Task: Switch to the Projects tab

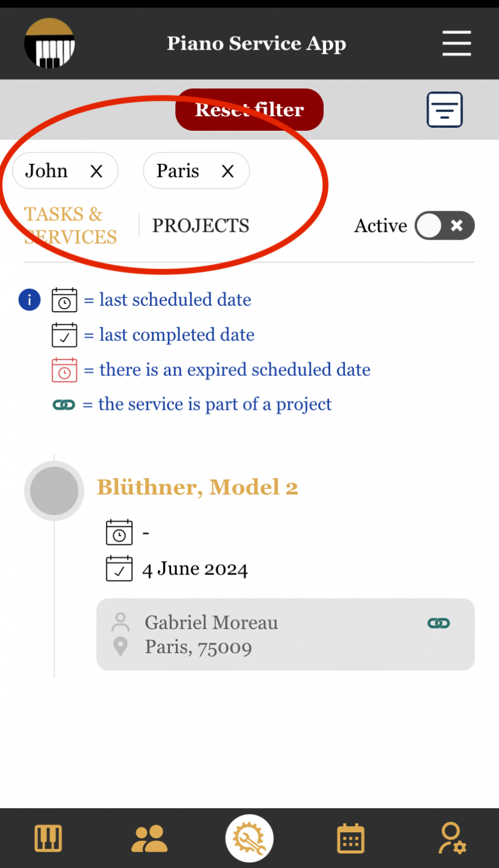Action: click(201, 226)
